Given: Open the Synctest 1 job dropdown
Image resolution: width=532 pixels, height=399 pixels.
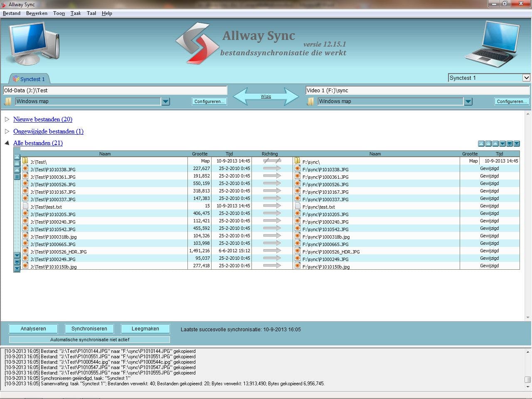Looking at the screenshot, I should (x=526, y=78).
